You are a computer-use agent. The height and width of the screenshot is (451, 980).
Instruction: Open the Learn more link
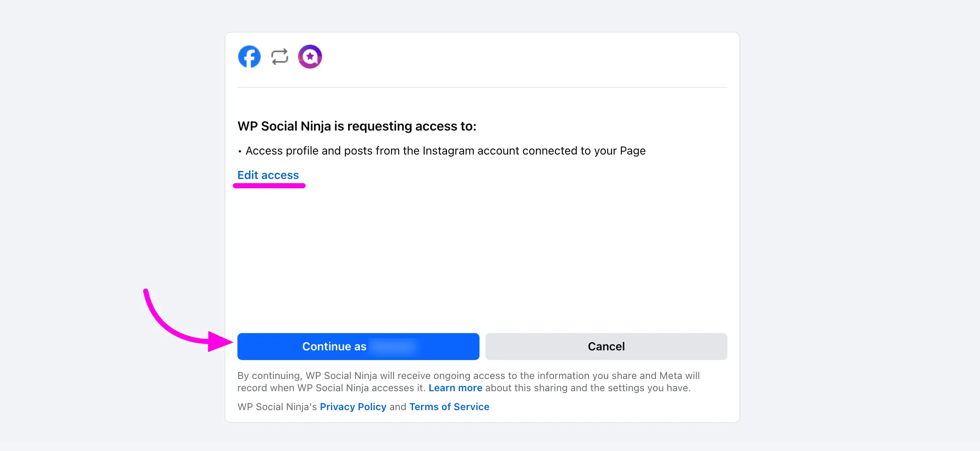pyautogui.click(x=455, y=388)
